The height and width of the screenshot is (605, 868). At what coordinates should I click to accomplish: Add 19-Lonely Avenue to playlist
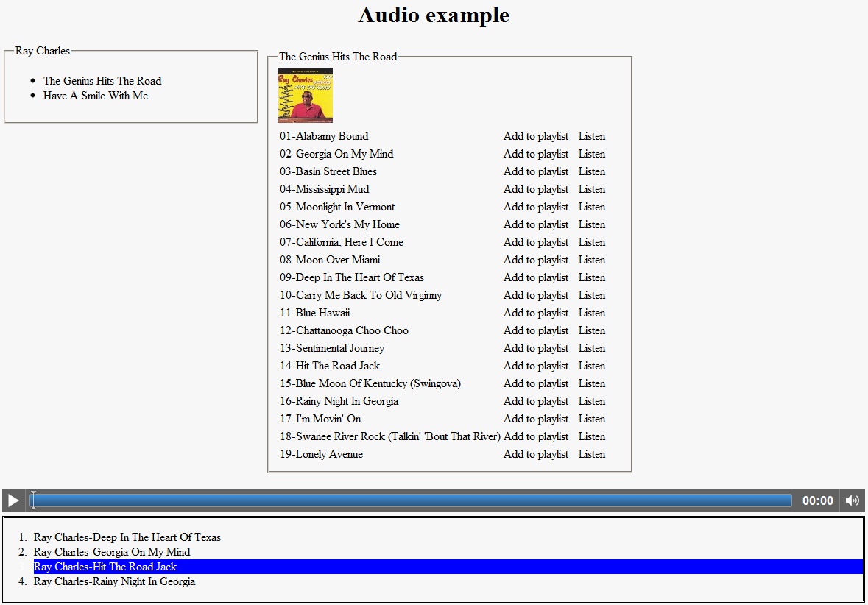pyautogui.click(x=536, y=455)
